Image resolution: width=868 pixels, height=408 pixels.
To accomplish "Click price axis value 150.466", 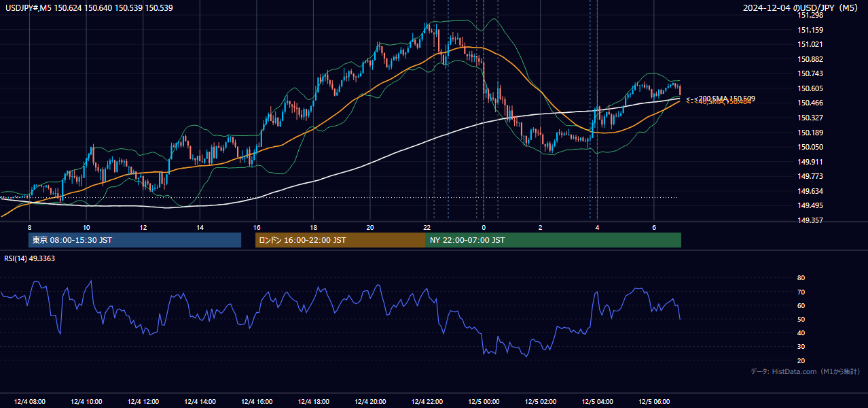I will click(810, 103).
